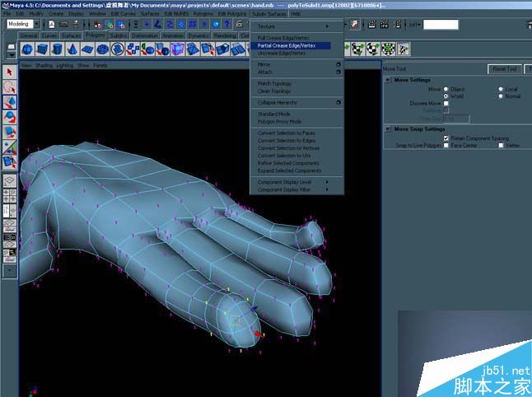Collapse the Move Settings section
The height and width of the screenshot is (397, 532).
point(388,80)
